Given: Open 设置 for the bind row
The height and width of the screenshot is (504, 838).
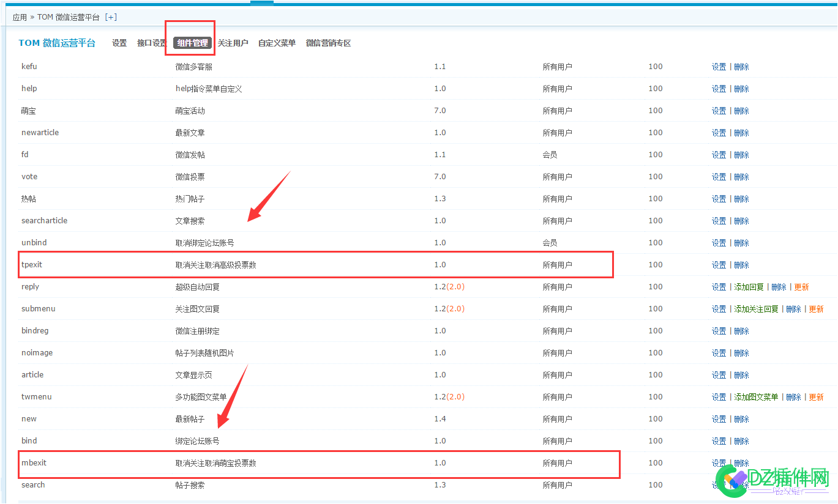Looking at the screenshot, I should click(719, 441).
